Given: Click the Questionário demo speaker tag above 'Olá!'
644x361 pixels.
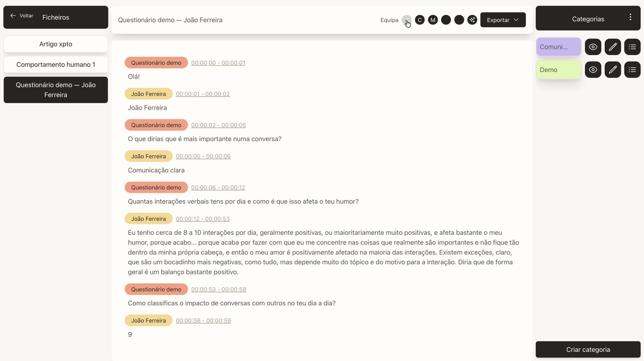Looking at the screenshot, I should [x=156, y=62].
